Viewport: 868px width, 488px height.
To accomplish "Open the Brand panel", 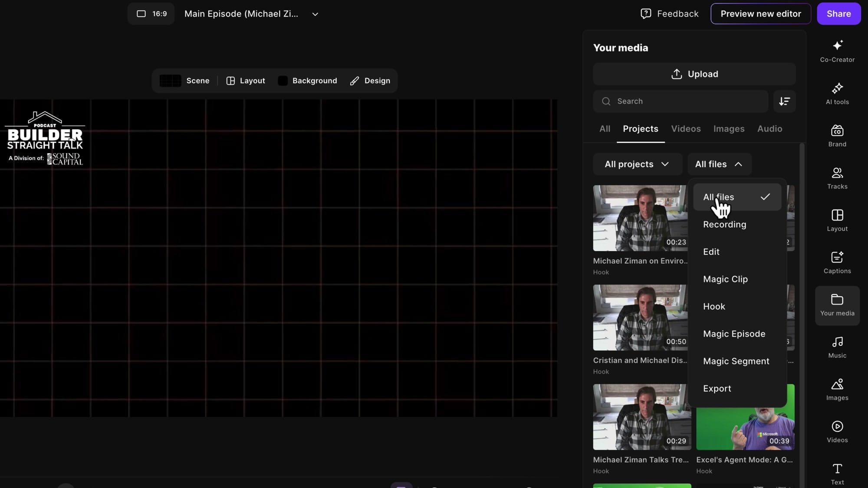I will click(837, 135).
